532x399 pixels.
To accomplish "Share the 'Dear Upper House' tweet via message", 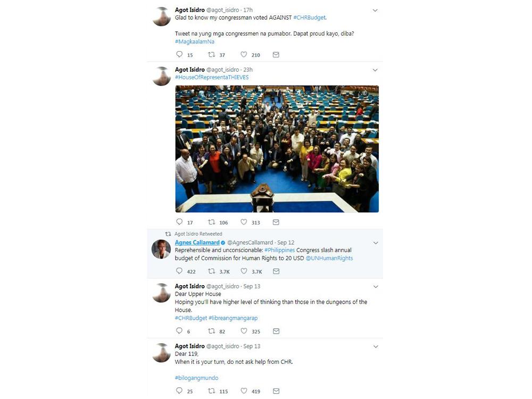I will (276, 331).
